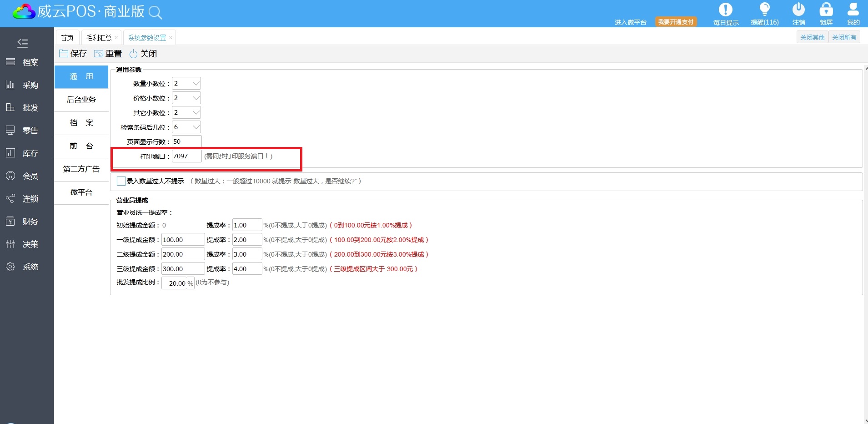Lock the screen with the 锁屏 icon
Viewport: 868px width, 424px height.
coord(826,10)
